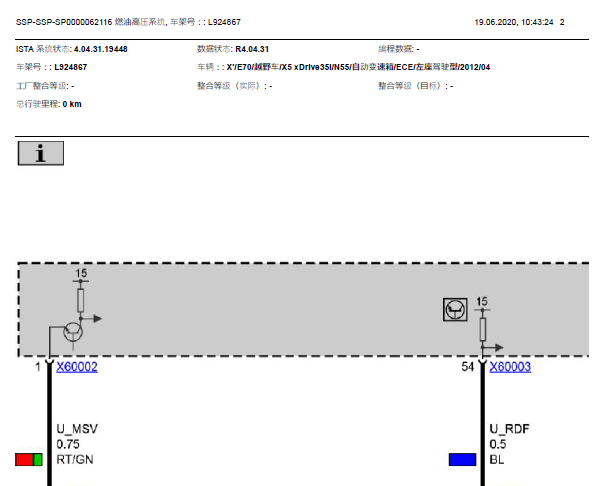Click pin number 1 beside X60002
599x486 pixels.
[37, 367]
